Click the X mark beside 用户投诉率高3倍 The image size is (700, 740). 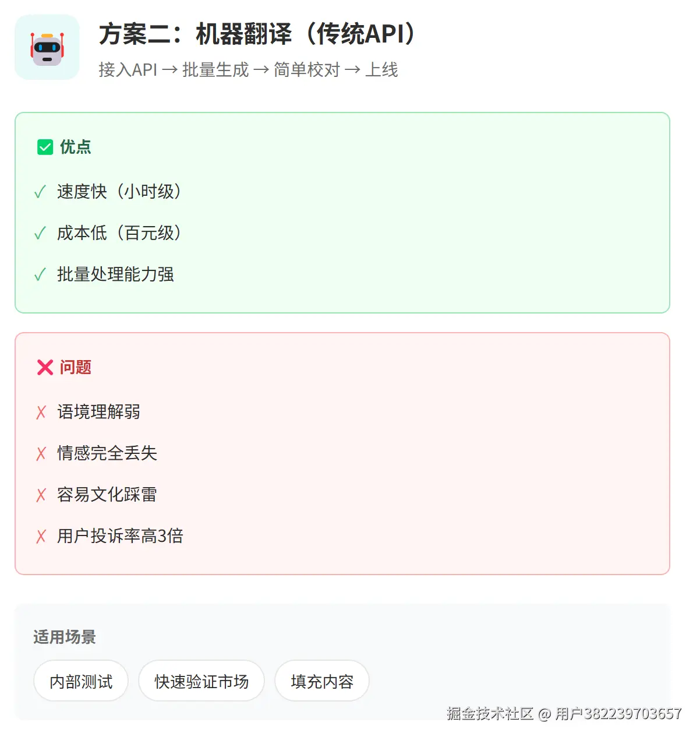point(41,537)
